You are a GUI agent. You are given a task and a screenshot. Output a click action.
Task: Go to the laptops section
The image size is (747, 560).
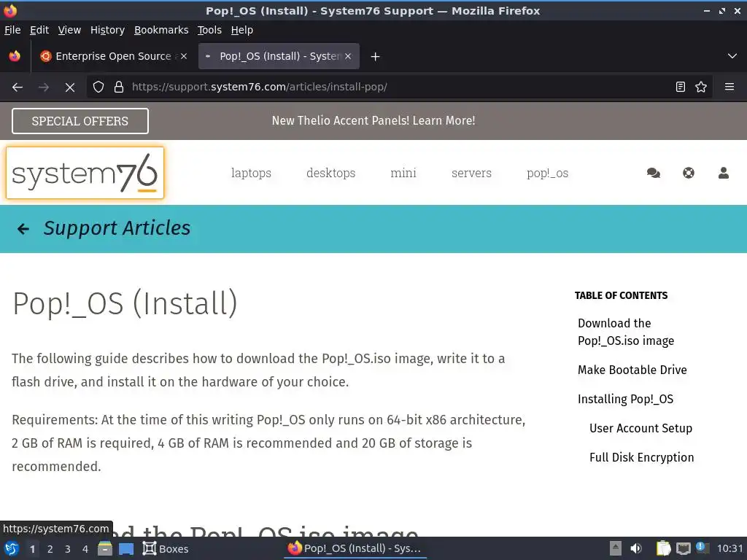(x=251, y=173)
